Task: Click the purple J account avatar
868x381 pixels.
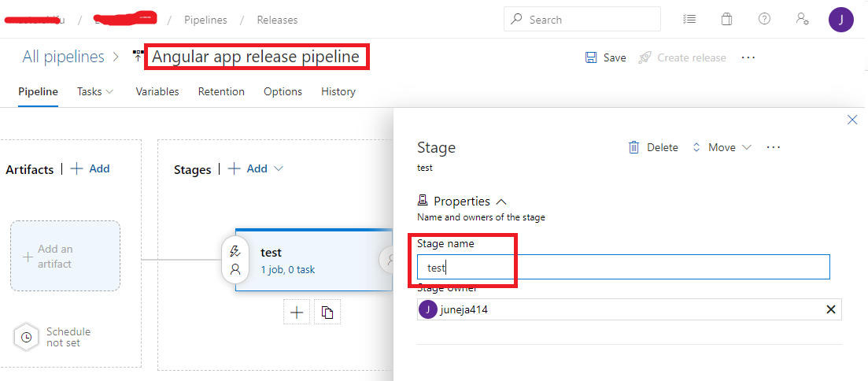Action: pyautogui.click(x=840, y=20)
